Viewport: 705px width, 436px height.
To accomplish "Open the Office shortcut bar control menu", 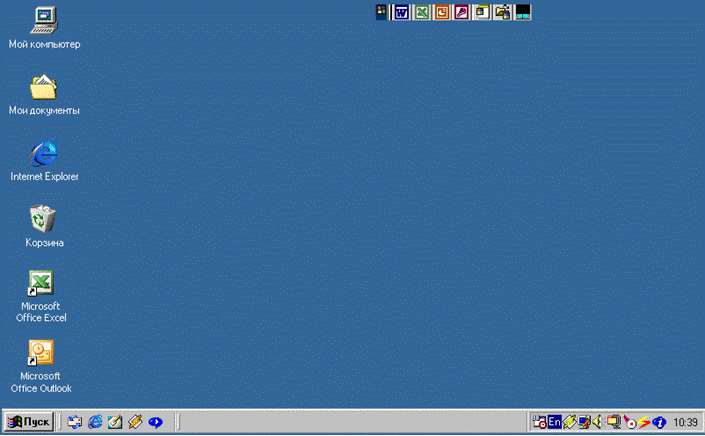I will click(x=381, y=12).
